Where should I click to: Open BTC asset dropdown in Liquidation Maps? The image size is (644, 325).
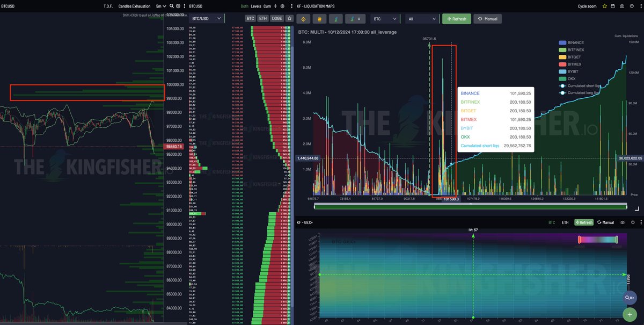(x=385, y=18)
